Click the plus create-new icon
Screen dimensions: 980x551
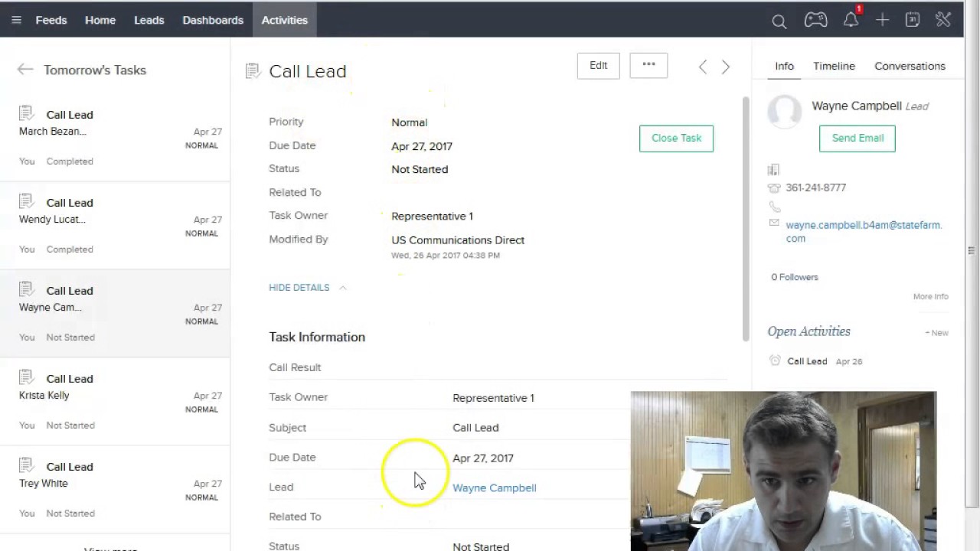coord(882,21)
